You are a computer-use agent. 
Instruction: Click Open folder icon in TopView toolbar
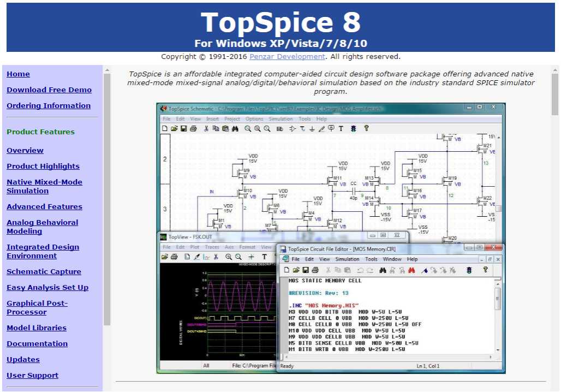point(165,257)
